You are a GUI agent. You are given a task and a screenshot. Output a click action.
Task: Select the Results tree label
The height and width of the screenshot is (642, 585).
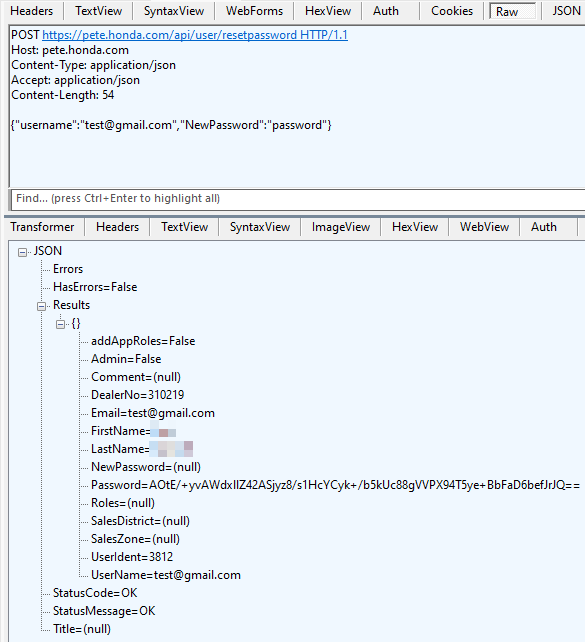tap(71, 305)
